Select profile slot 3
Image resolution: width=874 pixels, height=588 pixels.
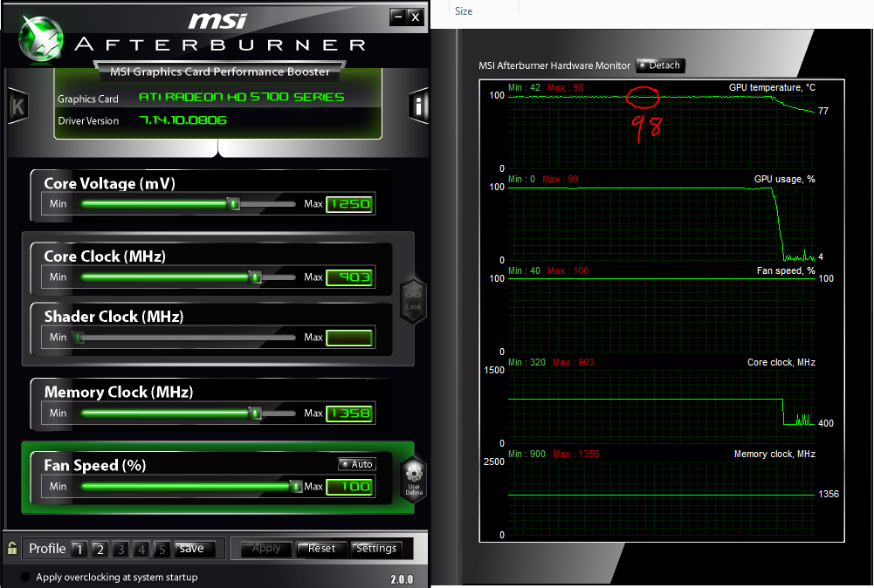(x=121, y=549)
